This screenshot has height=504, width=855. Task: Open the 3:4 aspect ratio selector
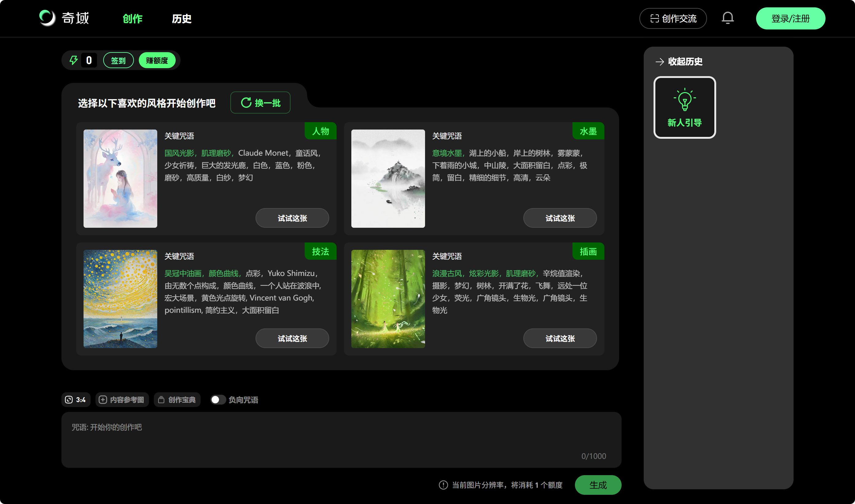click(x=76, y=400)
